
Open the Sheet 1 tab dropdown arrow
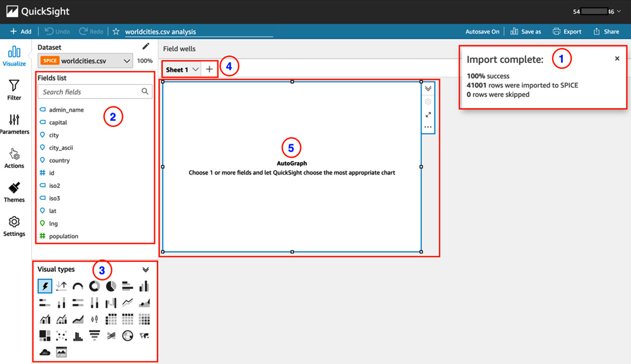196,69
